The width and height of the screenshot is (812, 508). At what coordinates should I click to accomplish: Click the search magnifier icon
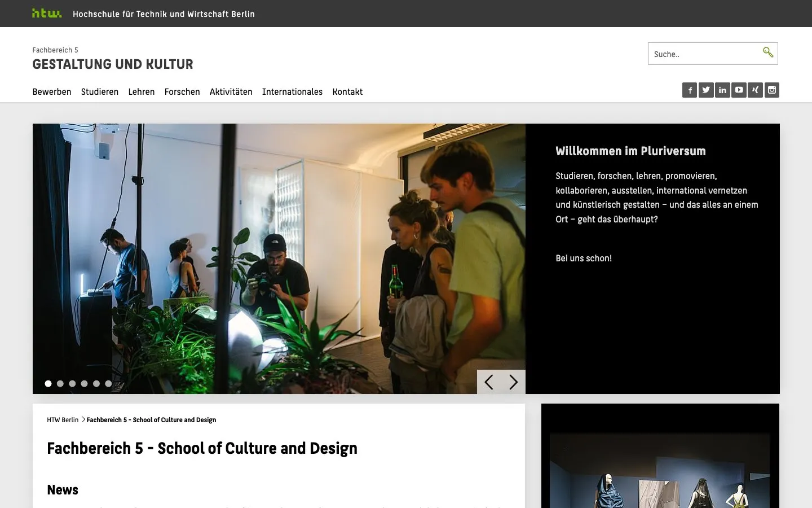click(x=768, y=52)
